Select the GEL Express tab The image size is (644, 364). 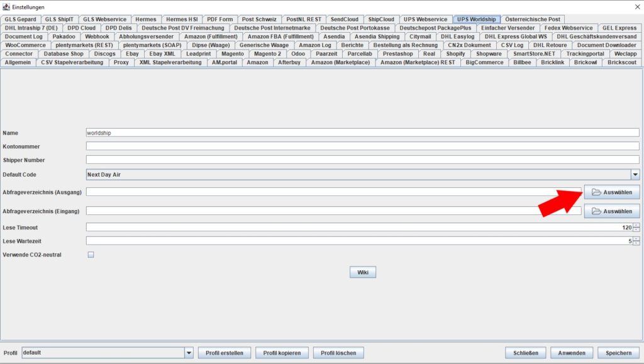coord(619,28)
